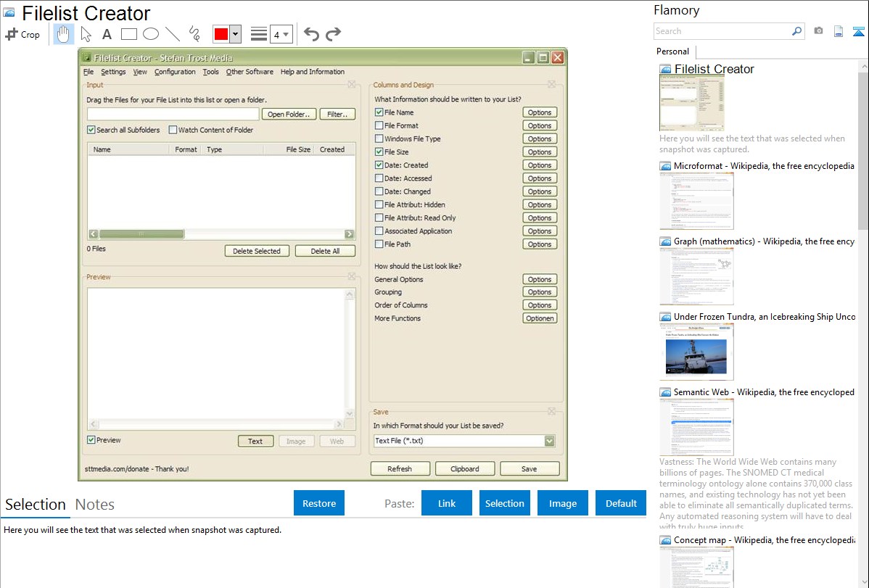Choose the straight line tool
Viewport: 869px width, 588px height.
tap(173, 34)
